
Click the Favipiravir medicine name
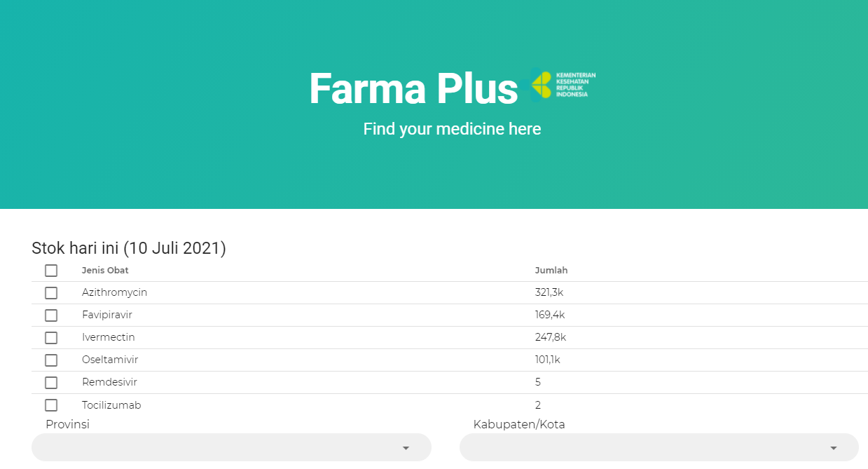[x=106, y=315]
